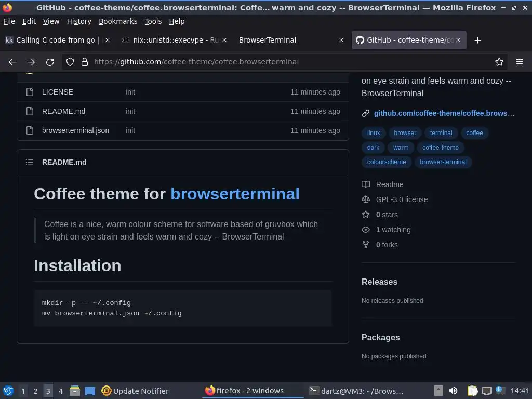This screenshot has width=532, height=399.
Task: Close the 'Calling C code from go' tab
Action: 107,40
